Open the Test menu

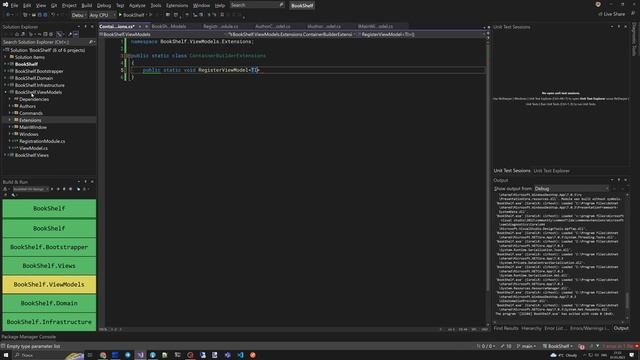pos(120,5)
